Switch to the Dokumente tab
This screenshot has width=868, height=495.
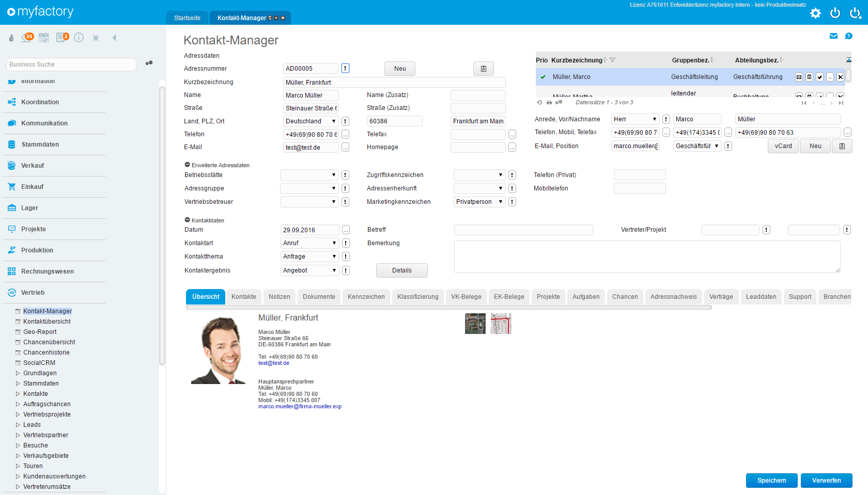319,297
